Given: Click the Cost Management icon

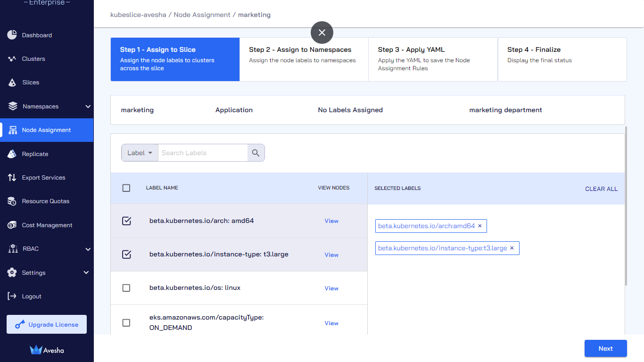Looking at the screenshot, I should pos(12,225).
